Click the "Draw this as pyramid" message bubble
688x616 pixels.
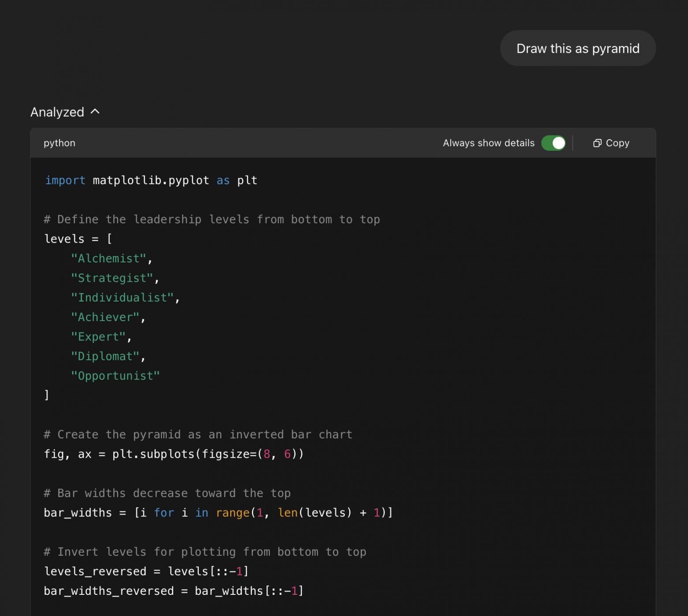tap(577, 49)
